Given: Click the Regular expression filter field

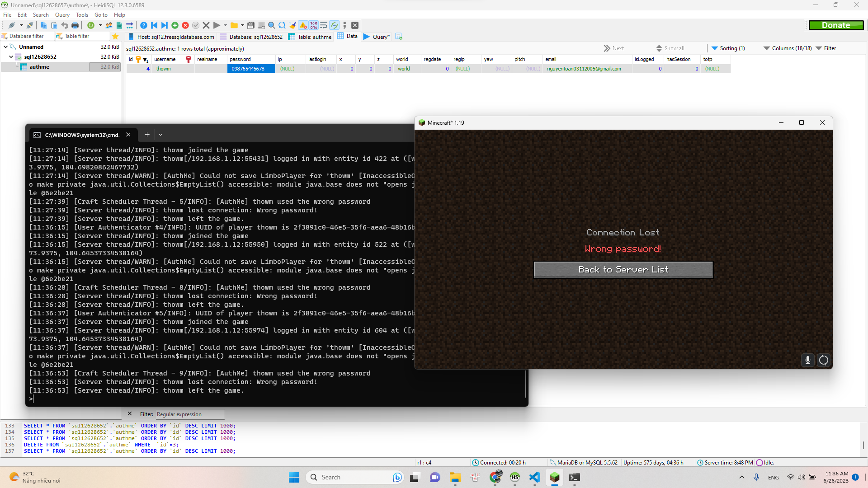Looking at the screenshot, I should 190,414.
